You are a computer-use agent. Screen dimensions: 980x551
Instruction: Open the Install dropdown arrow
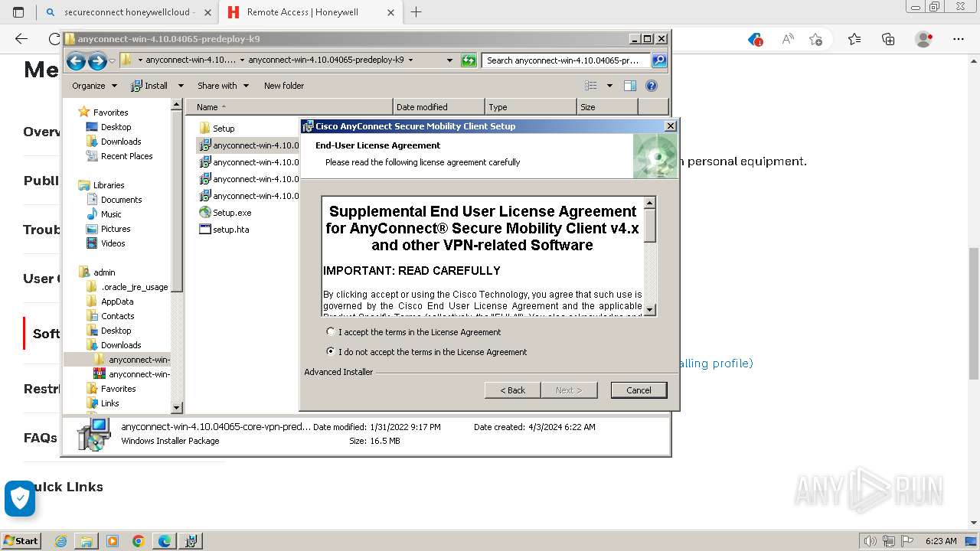coord(181,86)
